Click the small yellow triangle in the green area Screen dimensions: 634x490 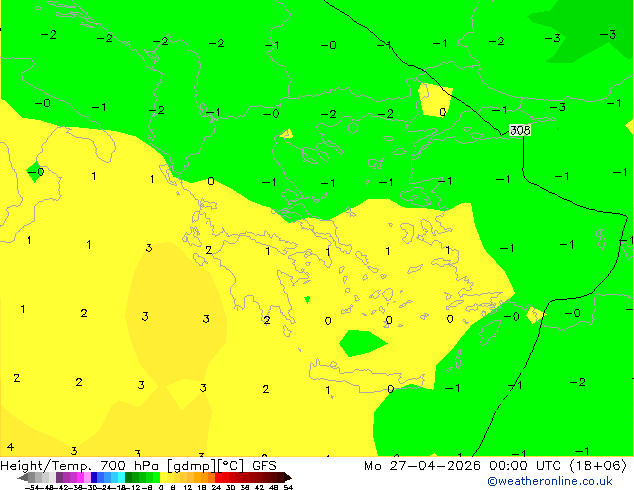287,134
